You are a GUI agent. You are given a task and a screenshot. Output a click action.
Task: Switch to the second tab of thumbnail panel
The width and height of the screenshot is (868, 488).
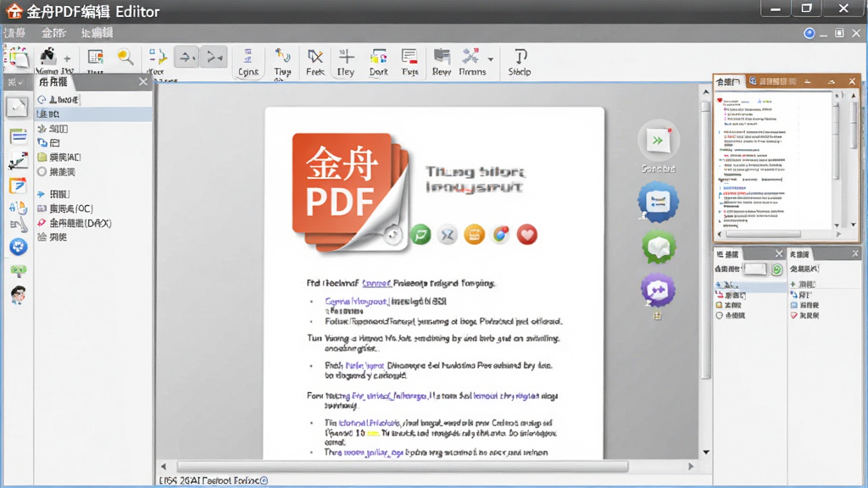pyautogui.click(x=773, y=81)
